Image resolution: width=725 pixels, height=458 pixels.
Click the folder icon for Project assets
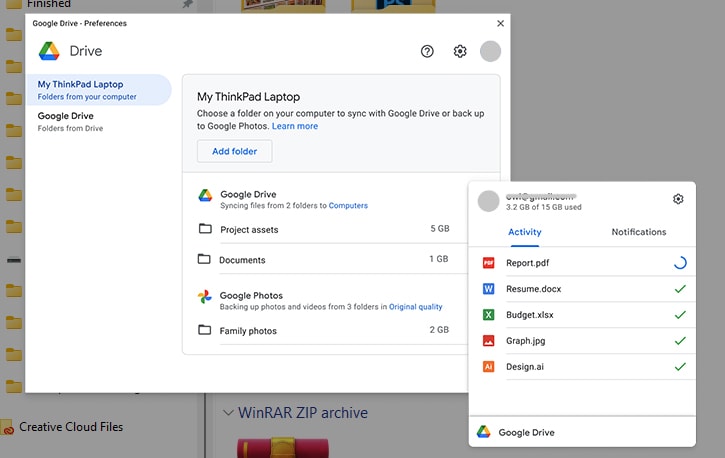click(x=205, y=229)
